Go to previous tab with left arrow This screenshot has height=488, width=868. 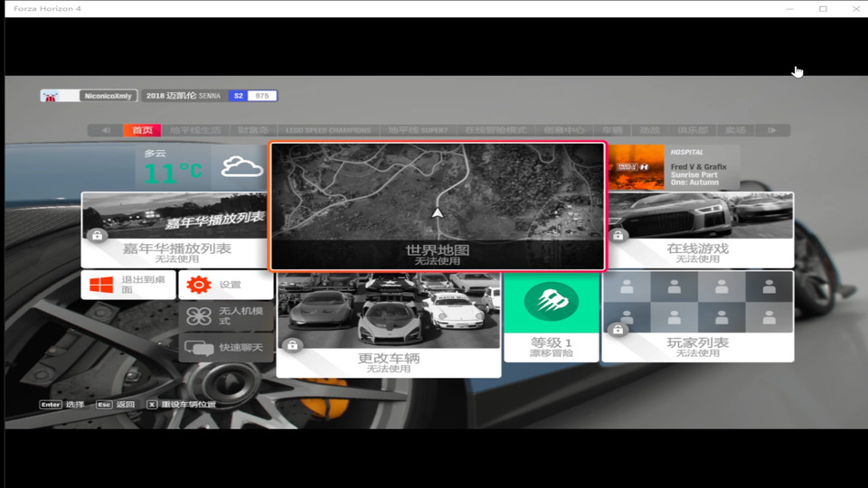106,130
